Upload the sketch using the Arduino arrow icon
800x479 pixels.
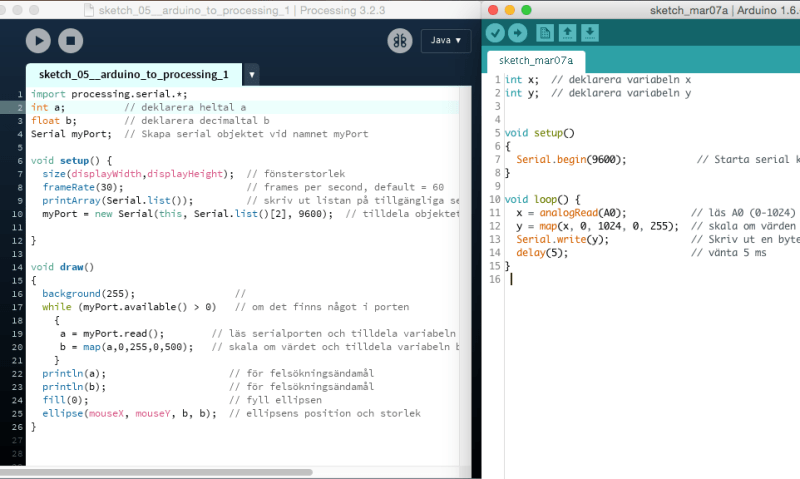(517, 33)
